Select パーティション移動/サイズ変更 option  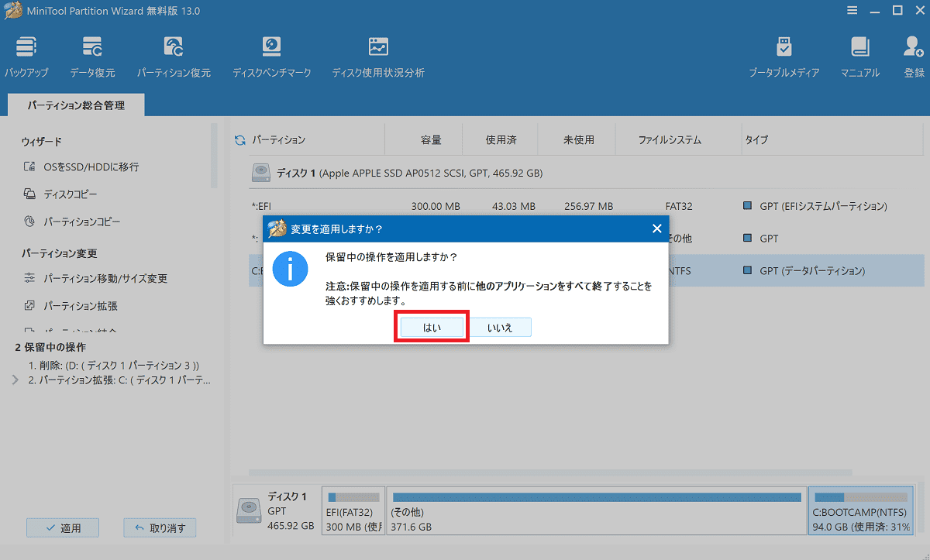point(95,278)
